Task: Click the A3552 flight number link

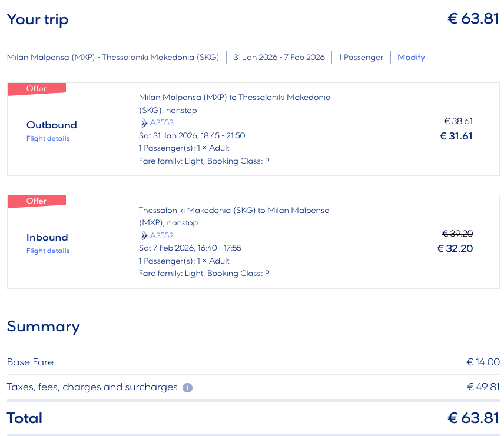Action: point(162,235)
